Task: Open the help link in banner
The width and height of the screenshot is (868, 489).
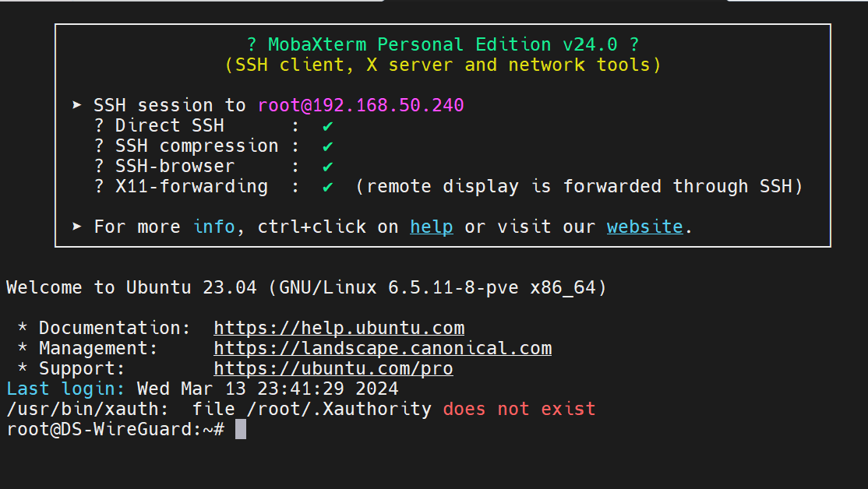Action: (431, 227)
